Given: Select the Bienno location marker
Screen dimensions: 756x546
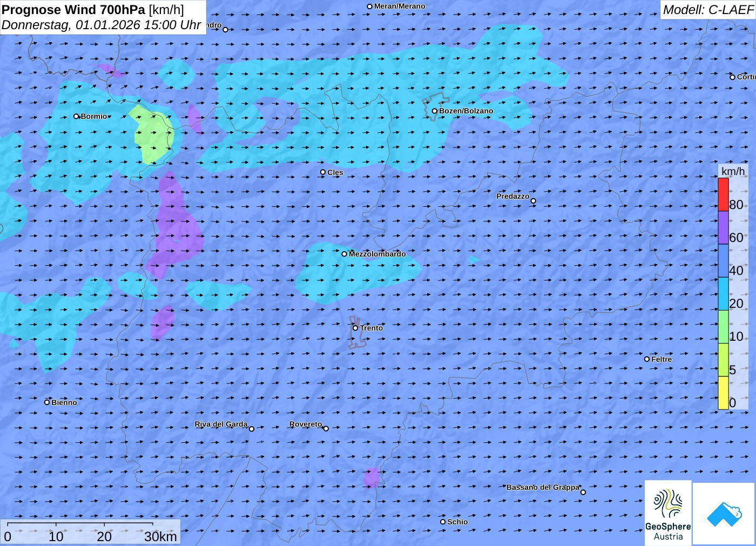Looking at the screenshot, I should [47, 402].
